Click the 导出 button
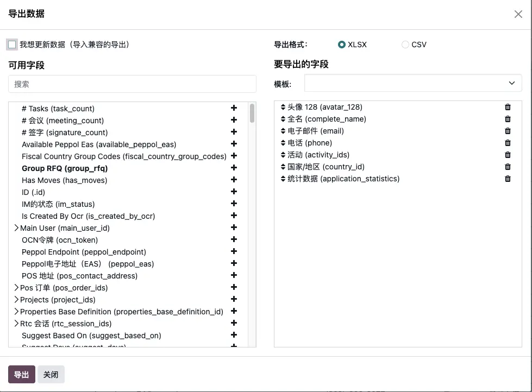Screen dimensions: 532x392 (x=21, y=374)
